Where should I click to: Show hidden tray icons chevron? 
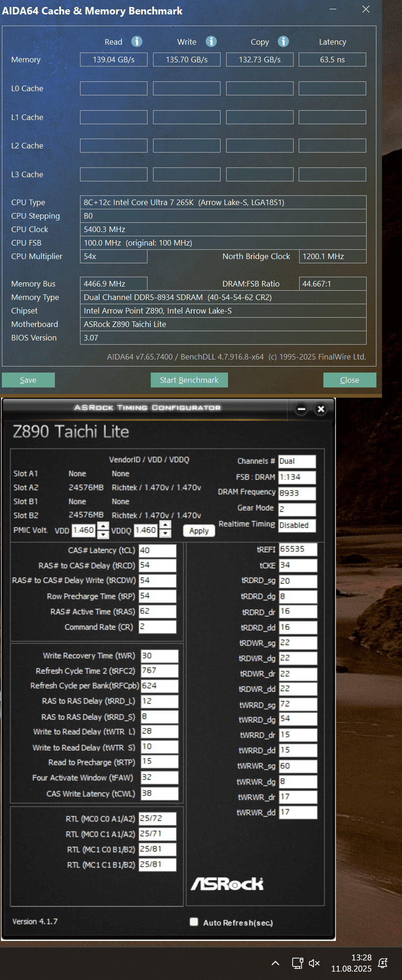pyautogui.click(x=275, y=963)
